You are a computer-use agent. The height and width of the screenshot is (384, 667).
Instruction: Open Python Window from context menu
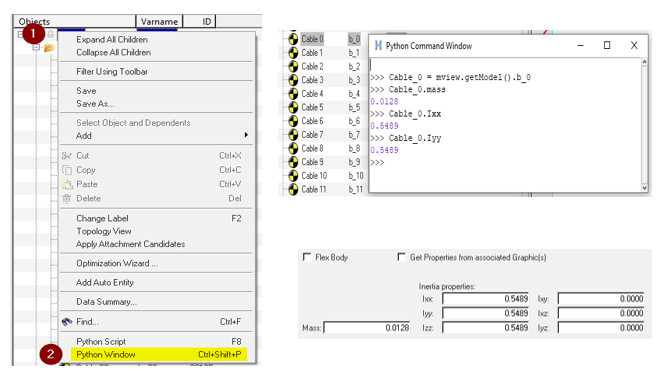coord(158,354)
